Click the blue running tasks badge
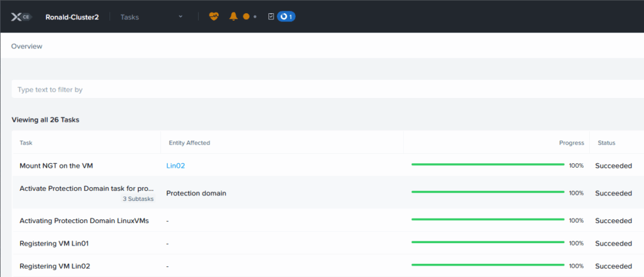Viewport: 644px width, 277px height. pos(286,17)
